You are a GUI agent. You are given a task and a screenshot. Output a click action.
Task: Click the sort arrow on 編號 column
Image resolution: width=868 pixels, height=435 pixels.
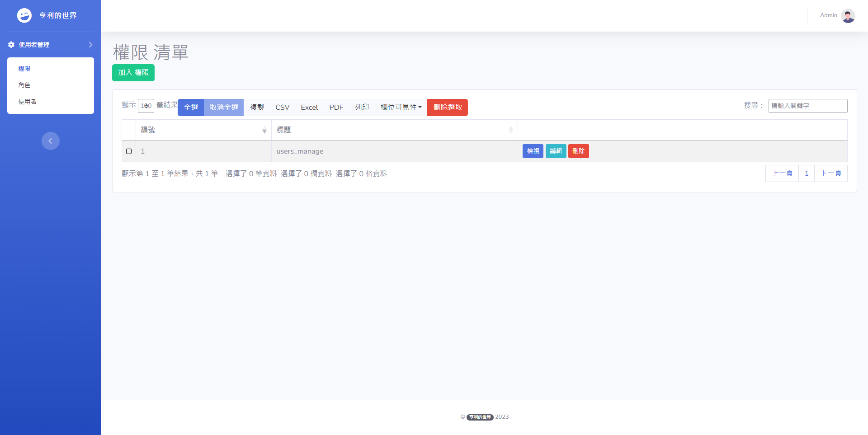264,131
